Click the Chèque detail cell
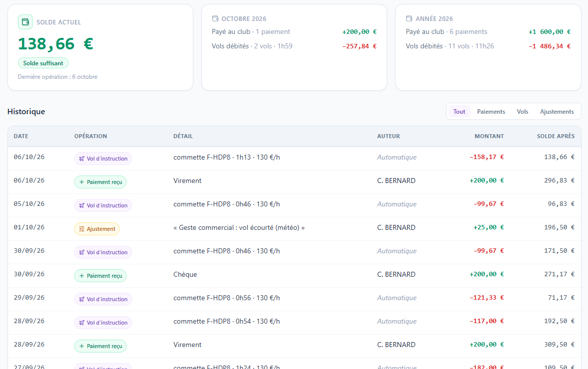 coord(185,274)
